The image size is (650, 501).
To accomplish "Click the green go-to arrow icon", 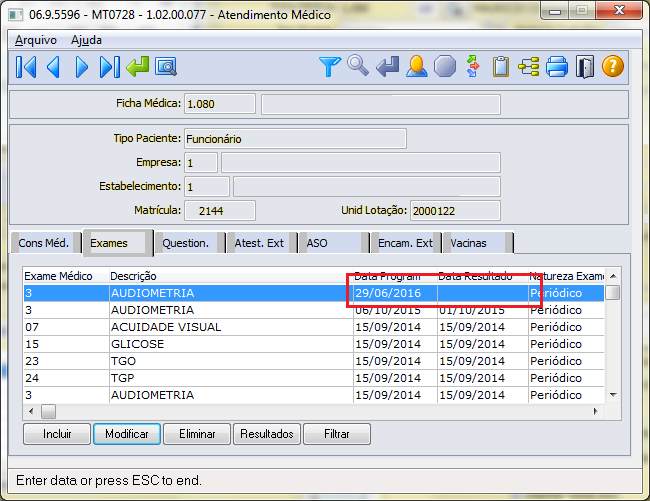I will tap(138, 67).
